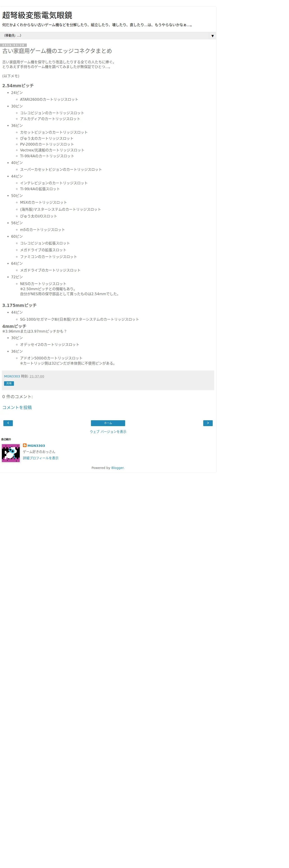Click ぴゅう太のI/Oスロット list item
This screenshot has height=868, width=289.
39,216
